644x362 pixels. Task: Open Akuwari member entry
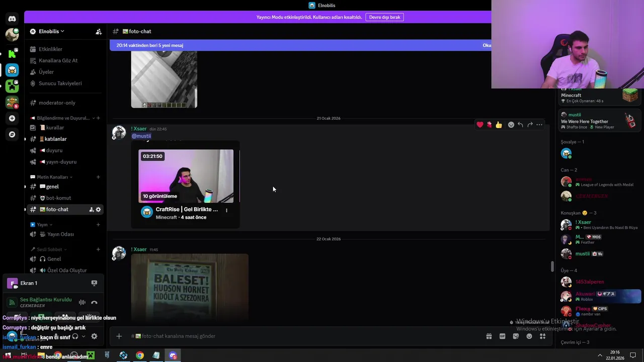pos(600,296)
